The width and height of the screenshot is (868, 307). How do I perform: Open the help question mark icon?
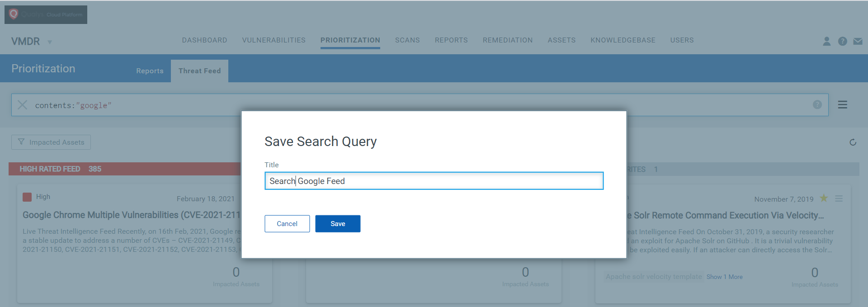(x=842, y=41)
